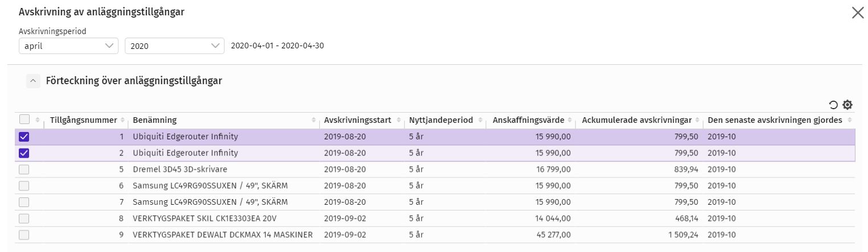This screenshot has height=252, width=868.
Task: Select the VERKTYGSPAKET SKIL CK1E3303EA 20V row
Action: 205,218
